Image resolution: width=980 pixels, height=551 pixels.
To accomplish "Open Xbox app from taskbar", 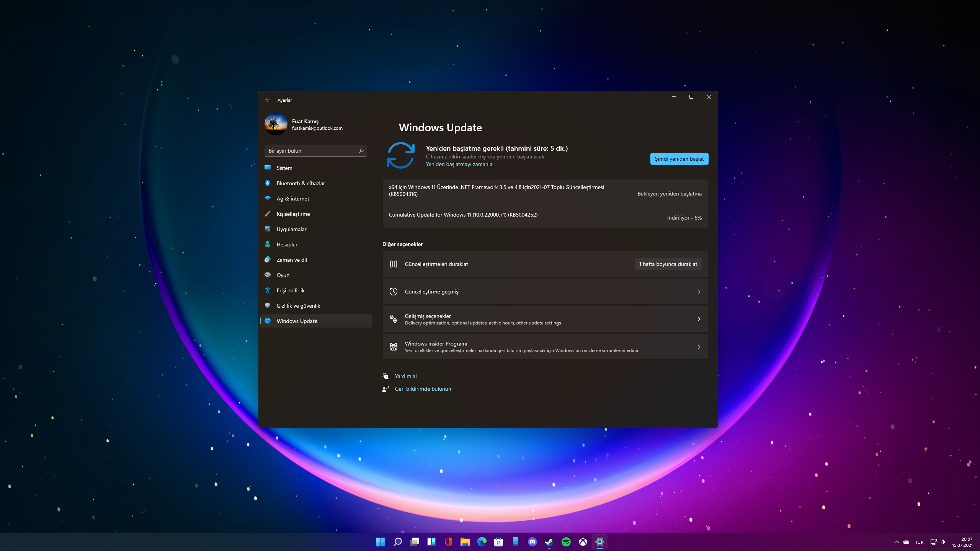I will click(x=583, y=542).
